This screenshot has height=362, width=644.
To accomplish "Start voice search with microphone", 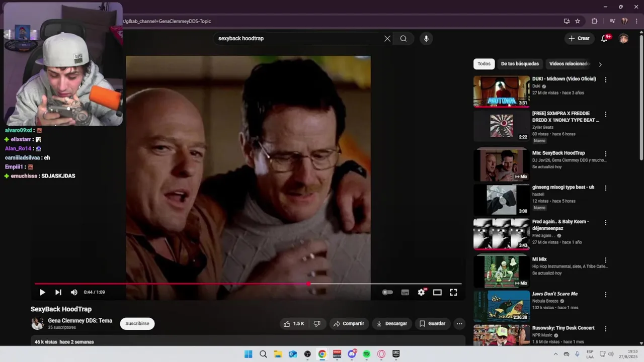I will pyautogui.click(x=426, y=39).
